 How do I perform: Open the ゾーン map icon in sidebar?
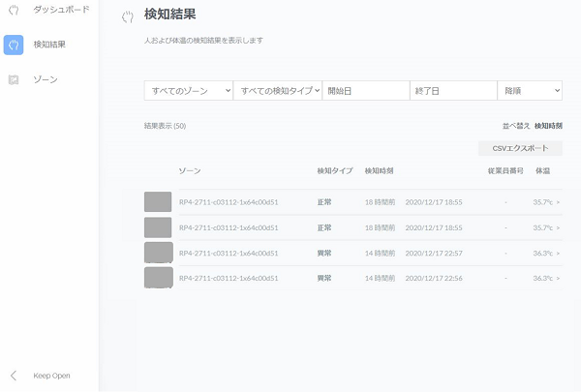pos(14,79)
